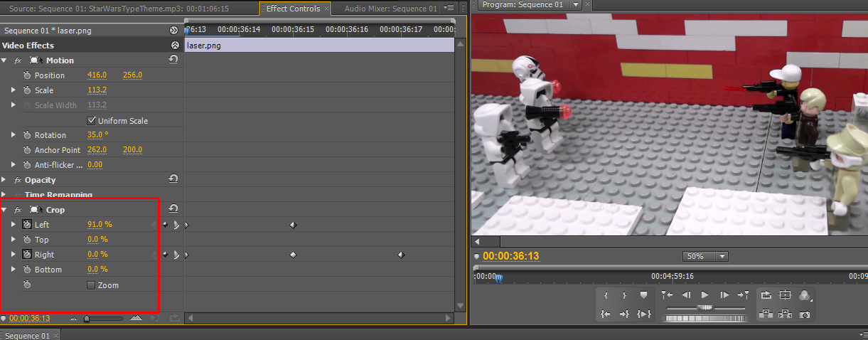Image resolution: width=868 pixels, height=340 pixels.
Task: Enable Crop Bottom stopwatch animation
Action: [27, 270]
